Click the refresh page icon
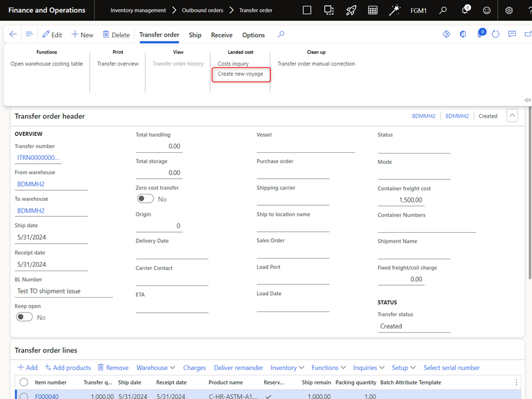The width and height of the screenshot is (532, 399). 496,35
